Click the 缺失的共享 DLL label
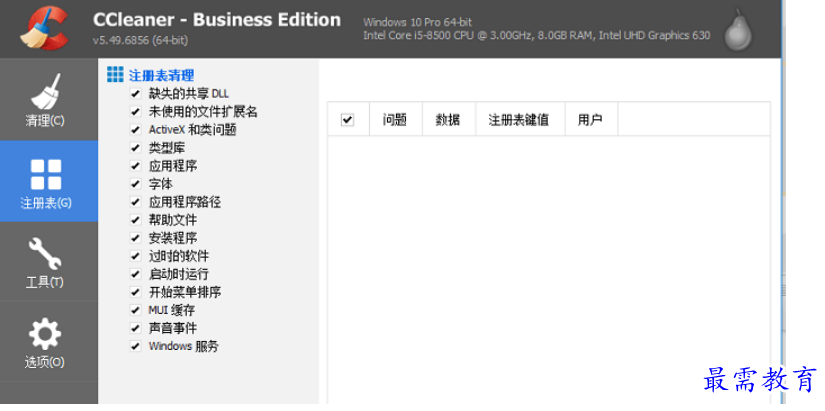The image size is (825, 411). [189, 94]
